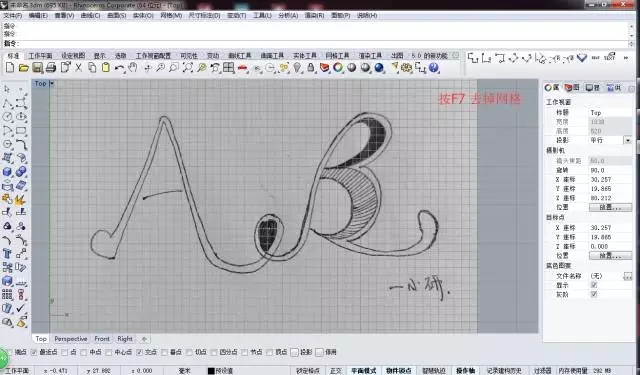640x375 pixels.
Task: Click the Undo arrow icon
Action: click(119, 68)
